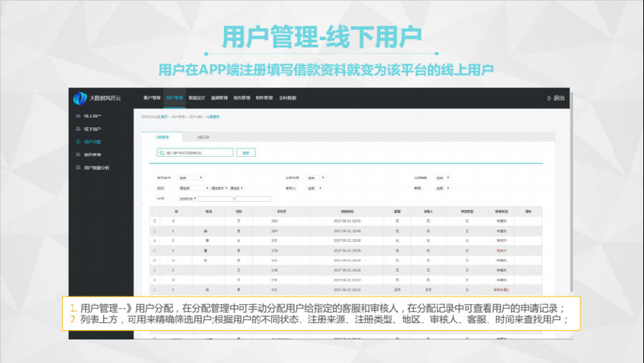Click the 线下用户 sidebar icon
644x363 pixels.
pyautogui.click(x=78, y=129)
